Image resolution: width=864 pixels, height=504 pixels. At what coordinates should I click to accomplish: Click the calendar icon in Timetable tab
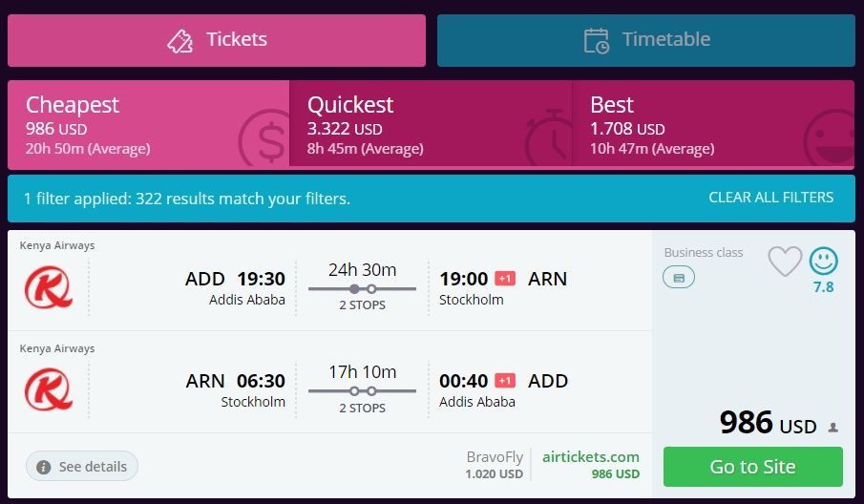[597, 40]
